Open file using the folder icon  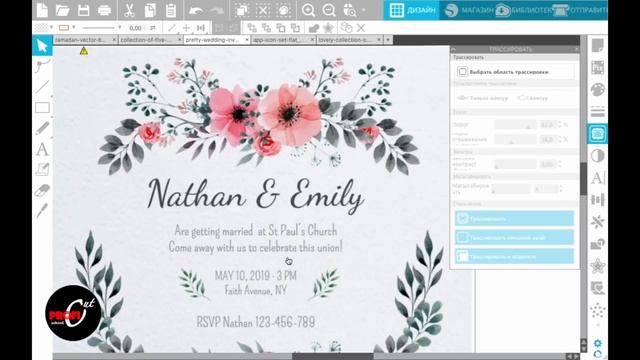pos(62,10)
